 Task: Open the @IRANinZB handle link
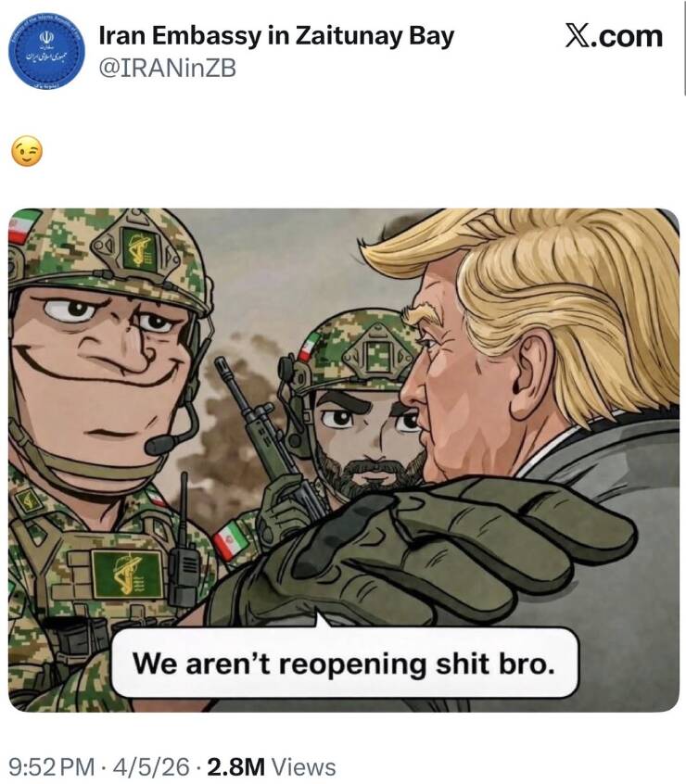[168, 69]
